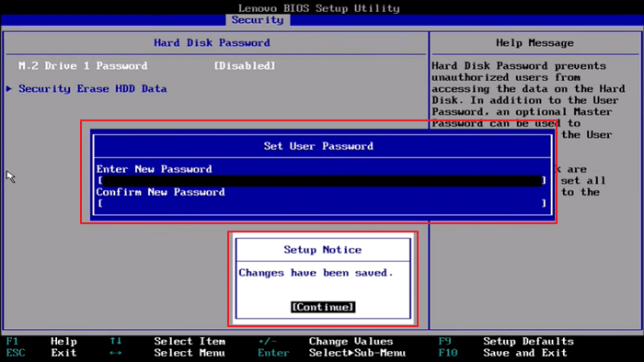Select the M.2 Drive 1 Password item

click(x=83, y=65)
